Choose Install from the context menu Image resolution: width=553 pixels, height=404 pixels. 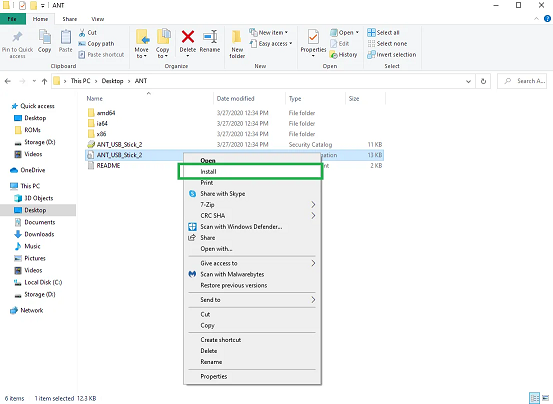[250, 172]
